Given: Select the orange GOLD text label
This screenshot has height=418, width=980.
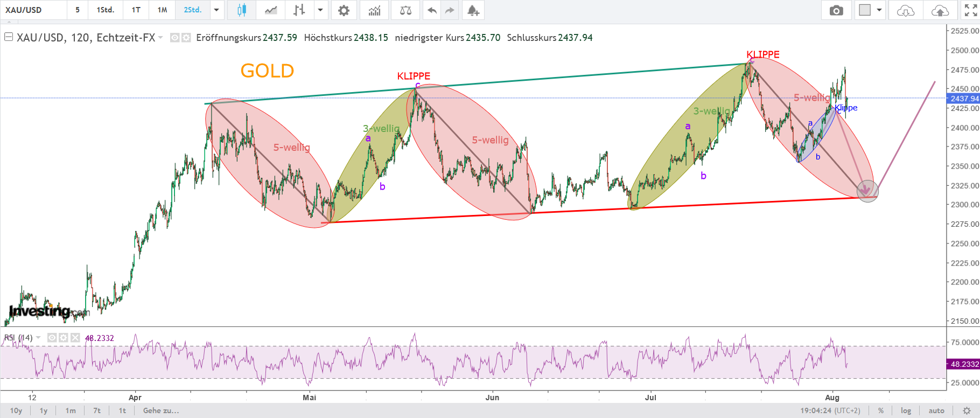Looking at the screenshot, I should 267,71.
